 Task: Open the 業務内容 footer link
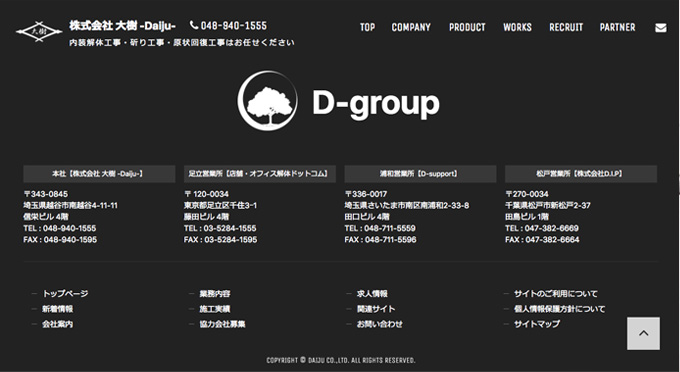(x=215, y=294)
